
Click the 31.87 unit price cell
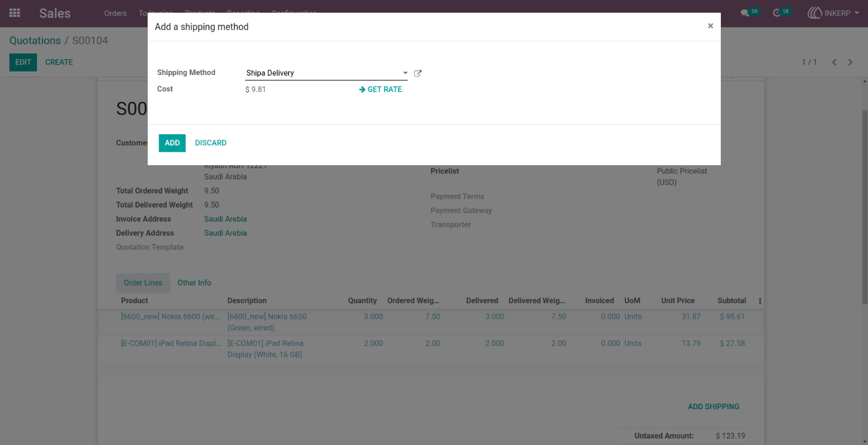click(691, 317)
